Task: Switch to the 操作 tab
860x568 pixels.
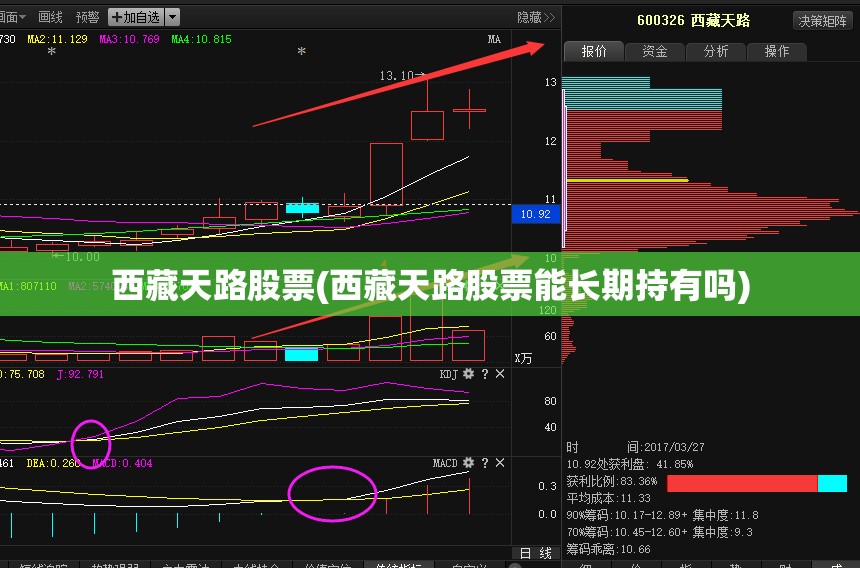Action: [x=777, y=52]
